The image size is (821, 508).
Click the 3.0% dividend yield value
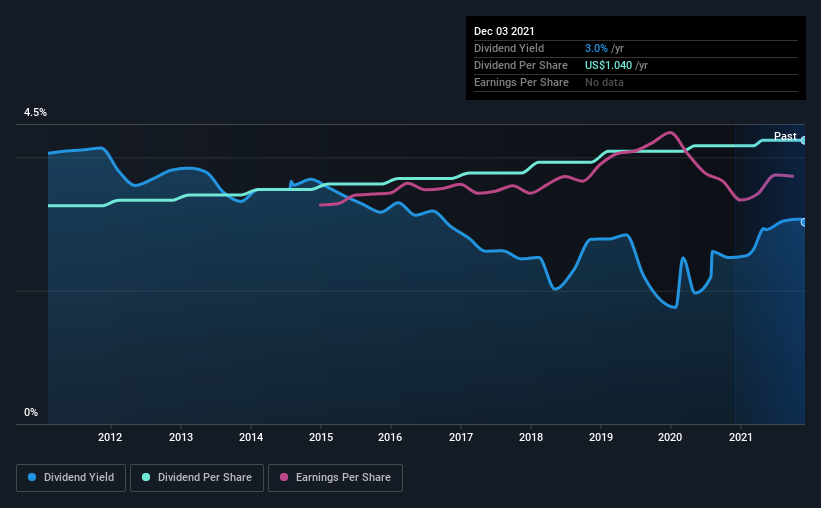(596, 48)
